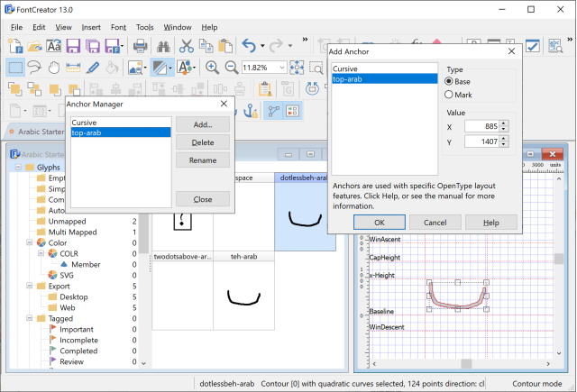
Task: Choose the Mark anchor type radio button
Action: (450, 95)
